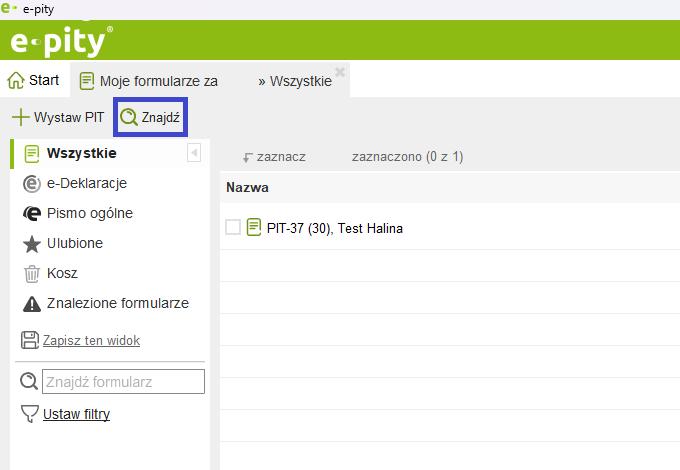Close the Wszystkie tab
Image resolution: width=680 pixels, height=470 pixels.
click(x=340, y=72)
